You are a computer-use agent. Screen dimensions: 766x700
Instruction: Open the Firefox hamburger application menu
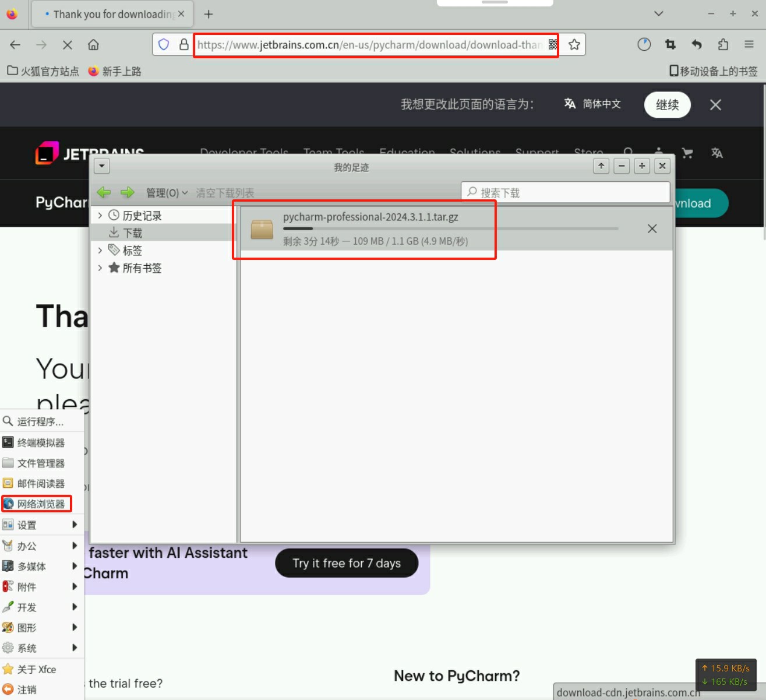(x=749, y=44)
